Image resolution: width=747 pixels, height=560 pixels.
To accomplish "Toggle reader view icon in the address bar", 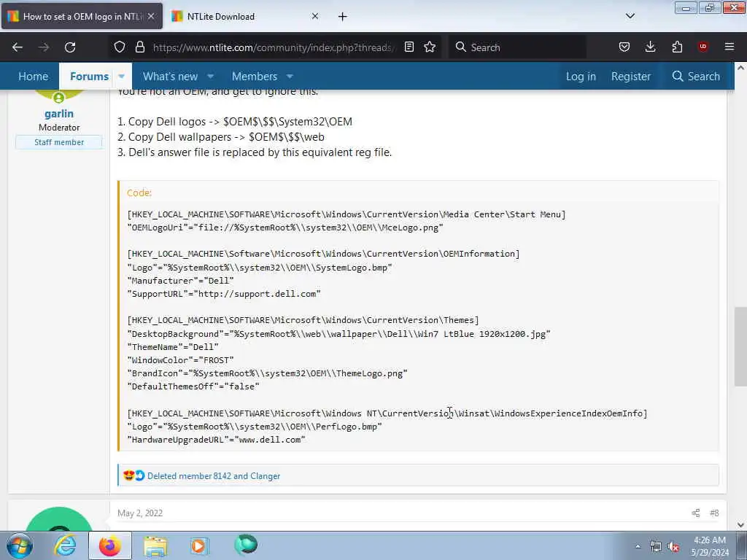I will click(409, 47).
